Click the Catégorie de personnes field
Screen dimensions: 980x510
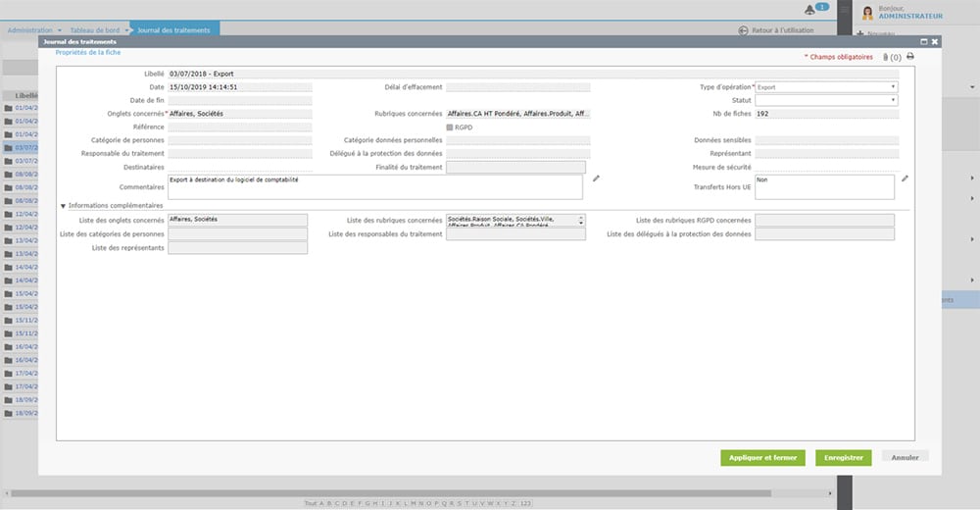[x=240, y=140]
